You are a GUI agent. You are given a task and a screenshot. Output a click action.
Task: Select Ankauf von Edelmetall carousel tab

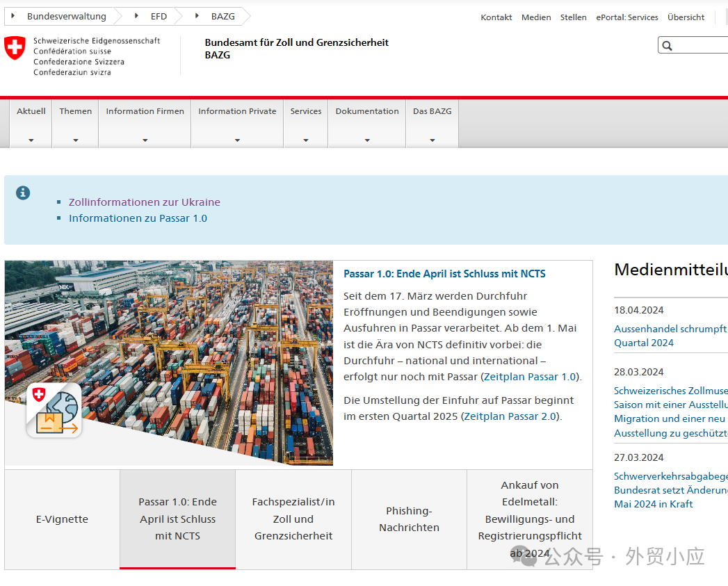click(x=530, y=519)
